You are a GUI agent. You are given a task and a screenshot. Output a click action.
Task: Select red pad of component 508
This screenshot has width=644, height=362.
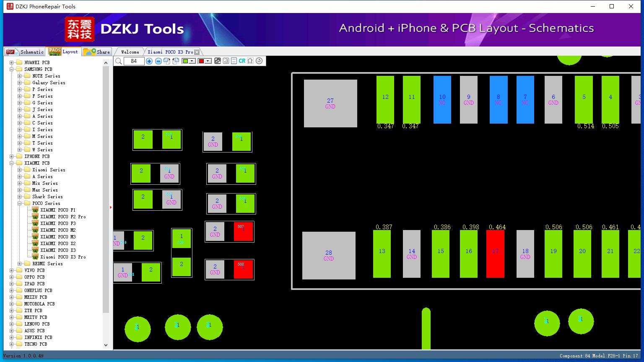click(x=244, y=269)
